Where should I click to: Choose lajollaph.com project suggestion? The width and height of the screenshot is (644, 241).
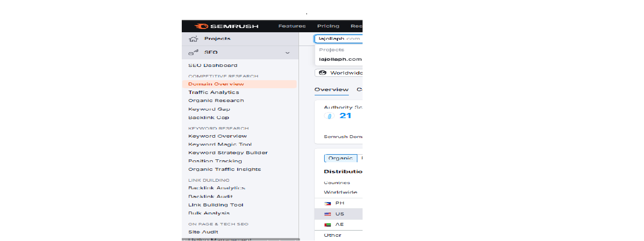click(340, 59)
